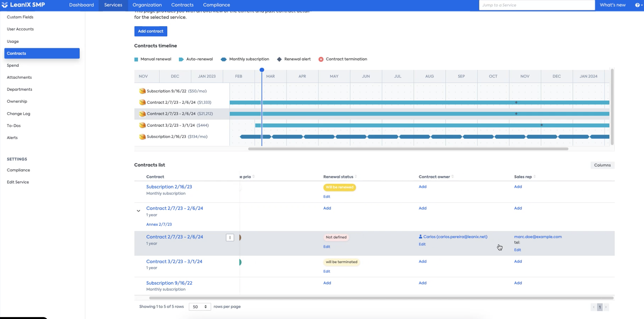Click the current date timeline marker handle

click(262, 70)
